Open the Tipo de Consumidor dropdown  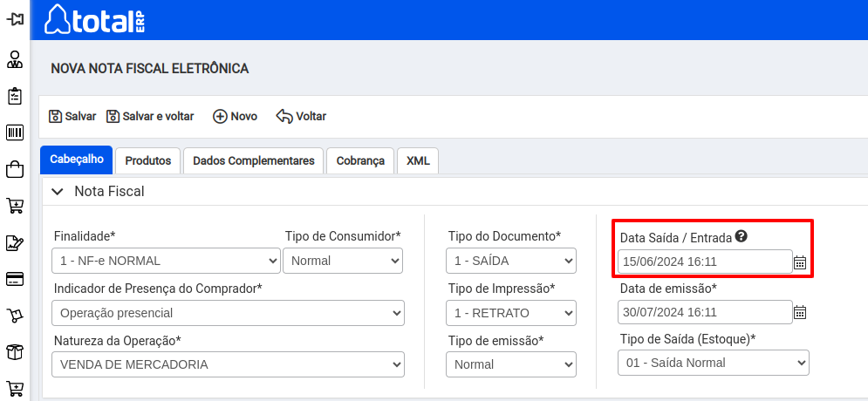343,261
